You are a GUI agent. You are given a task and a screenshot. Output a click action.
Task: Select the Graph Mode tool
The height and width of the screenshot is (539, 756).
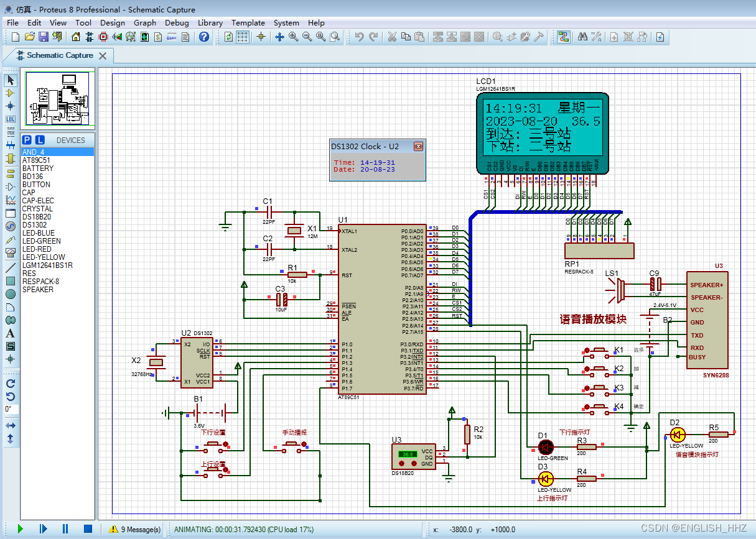click(10, 200)
